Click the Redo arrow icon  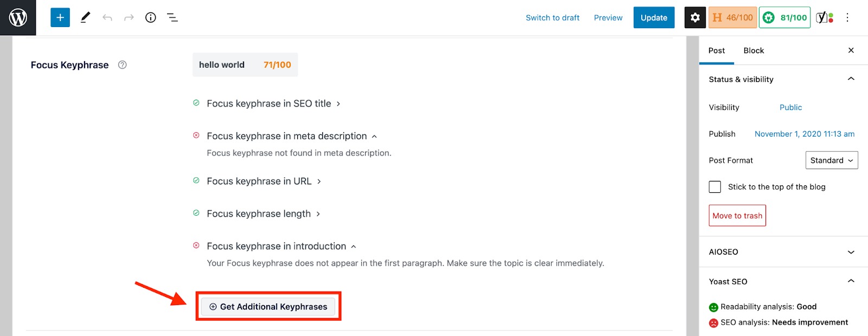tap(128, 17)
